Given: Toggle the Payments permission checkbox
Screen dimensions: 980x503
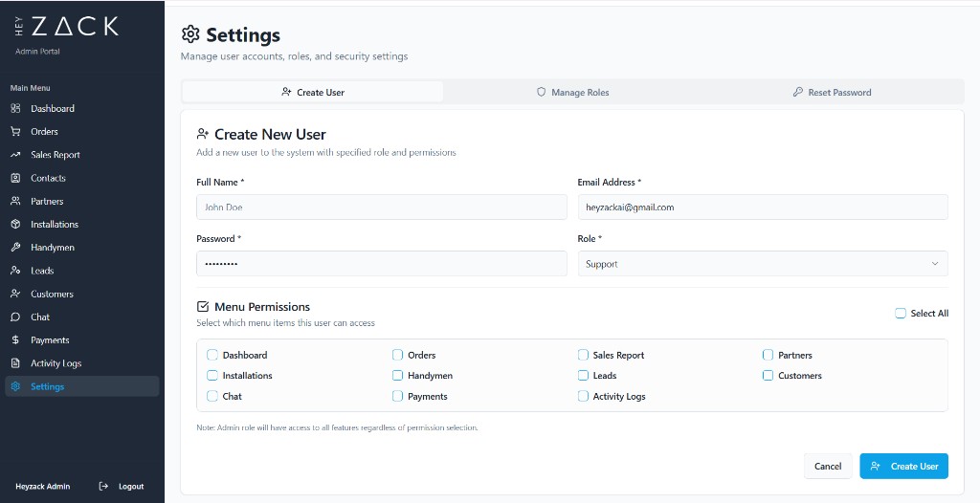Looking at the screenshot, I should coord(397,396).
